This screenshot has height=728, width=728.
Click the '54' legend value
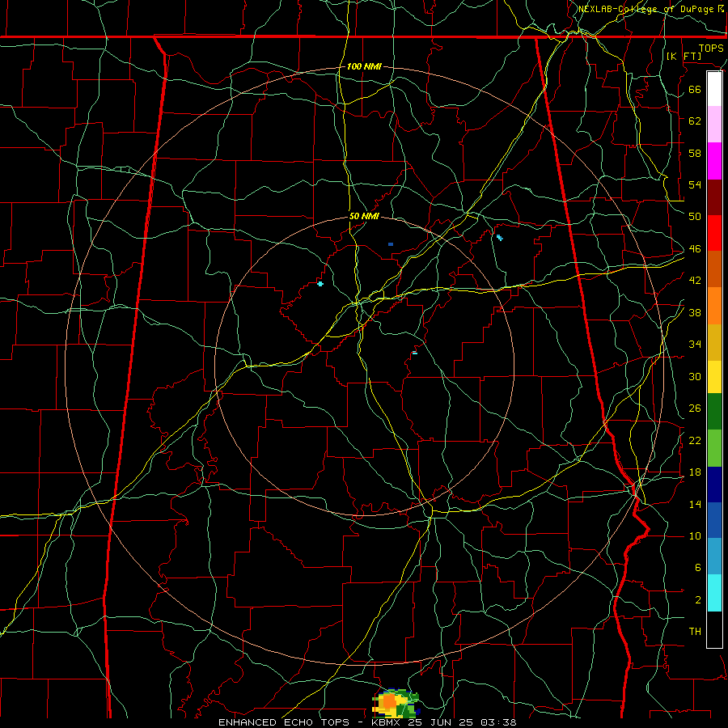[695, 184]
